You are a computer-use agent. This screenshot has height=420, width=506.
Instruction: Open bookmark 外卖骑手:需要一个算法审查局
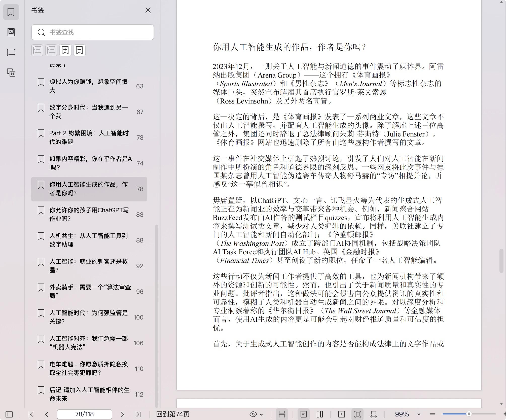pos(89,292)
